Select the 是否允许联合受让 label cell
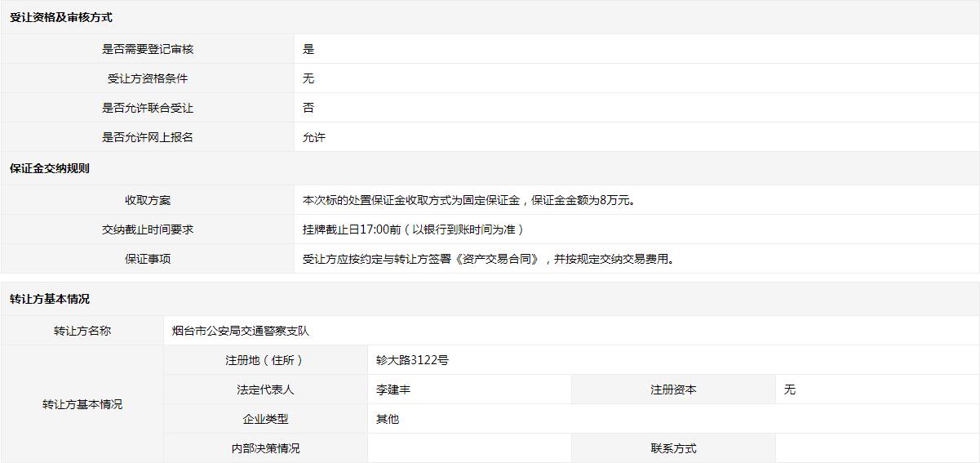980x463 pixels. [x=148, y=108]
